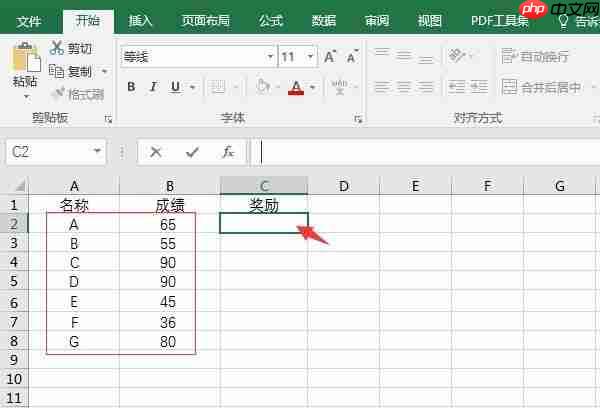Click the Borders icon
Image resolution: width=600 pixels, height=408 pixels.
click(x=218, y=87)
